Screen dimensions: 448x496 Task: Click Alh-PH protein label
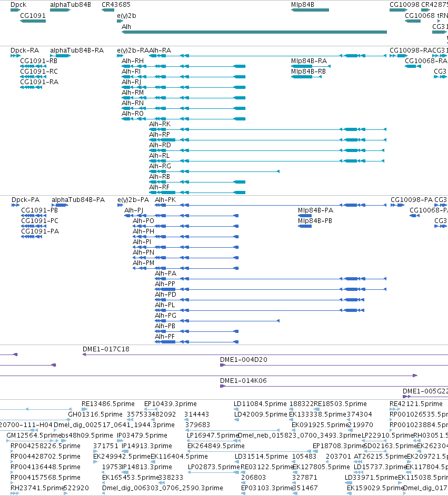click(x=143, y=231)
